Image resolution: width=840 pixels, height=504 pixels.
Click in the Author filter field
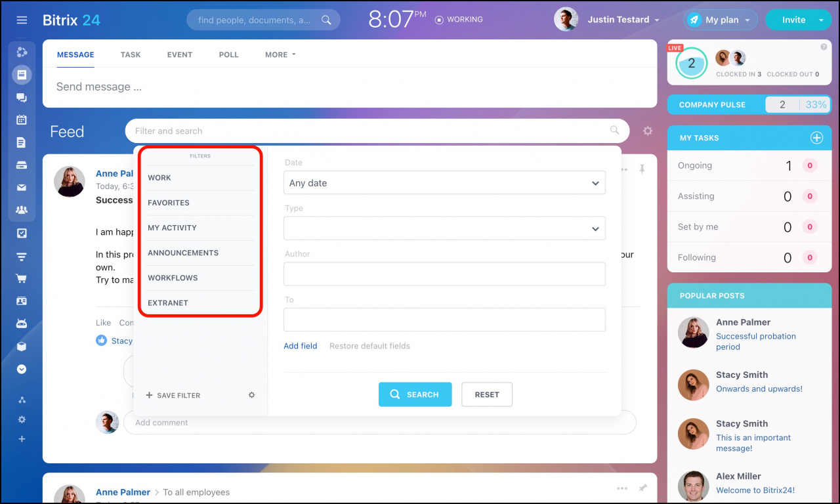[444, 274]
